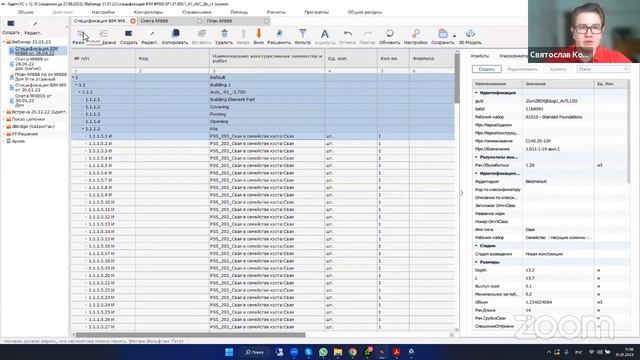Collapse the Вебинар 31.01.23 folder
The width and height of the screenshot is (640, 360).
tap(4, 42)
